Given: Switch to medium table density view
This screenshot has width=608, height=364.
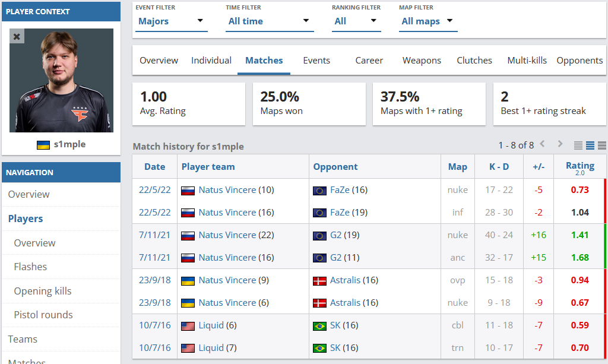Looking at the screenshot, I should pos(590,145).
